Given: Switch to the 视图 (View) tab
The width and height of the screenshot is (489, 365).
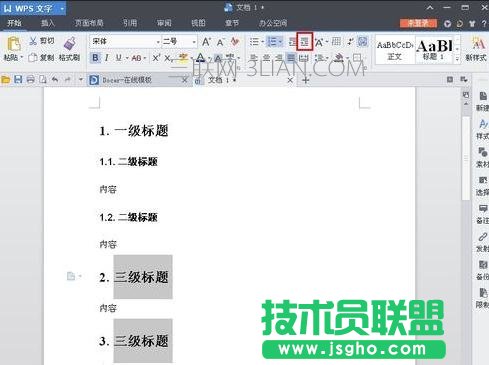Looking at the screenshot, I should click(x=198, y=23).
